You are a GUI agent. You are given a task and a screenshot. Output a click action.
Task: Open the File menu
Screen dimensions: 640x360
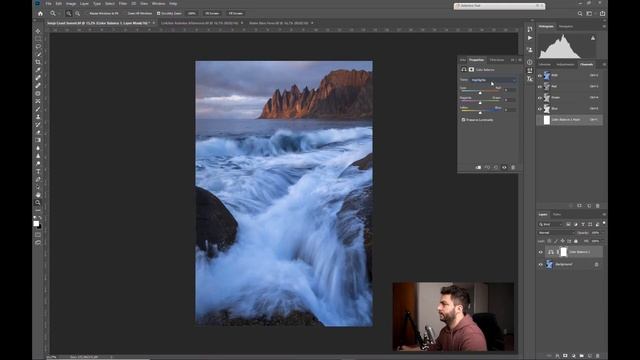pyautogui.click(x=49, y=4)
